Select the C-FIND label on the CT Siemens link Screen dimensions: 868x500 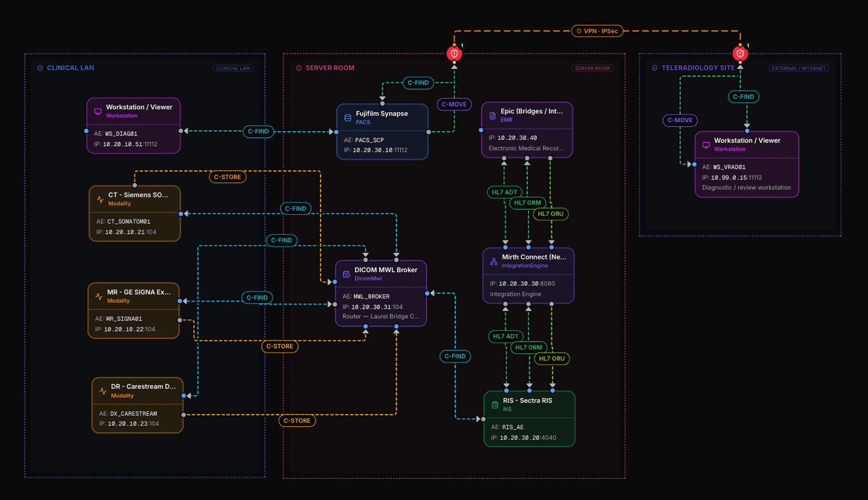[x=296, y=208]
